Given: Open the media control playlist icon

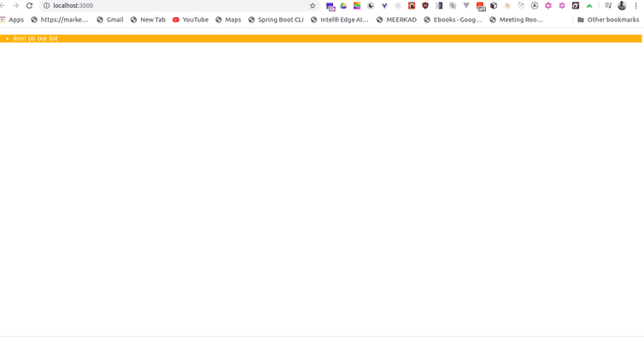Looking at the screenshot, I should point(608,6).
